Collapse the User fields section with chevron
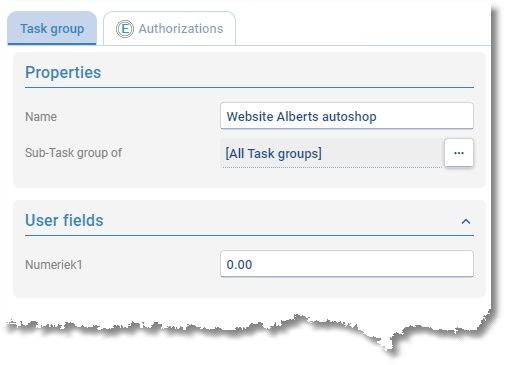The width and height of the screenshot is (505, 365). tap(466, 221)
